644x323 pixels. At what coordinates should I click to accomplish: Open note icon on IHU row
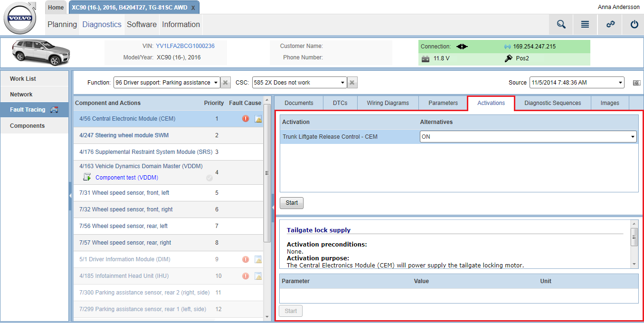258,276
